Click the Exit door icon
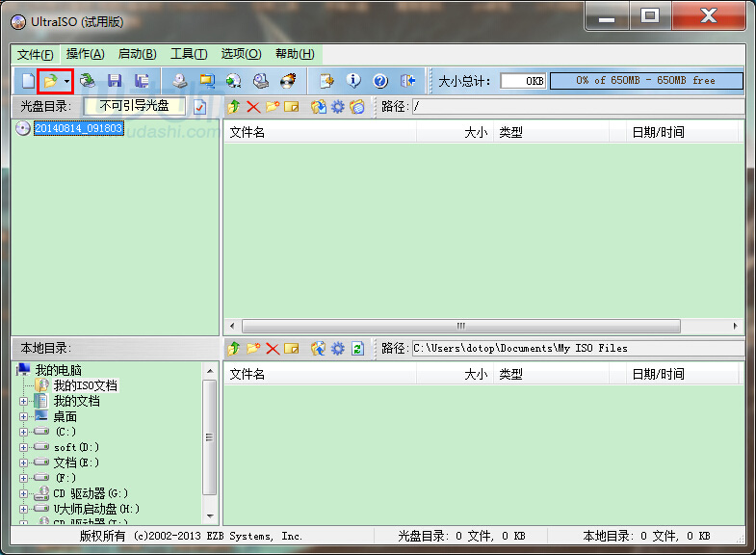756x555 pixels. (x=408, y=81)
